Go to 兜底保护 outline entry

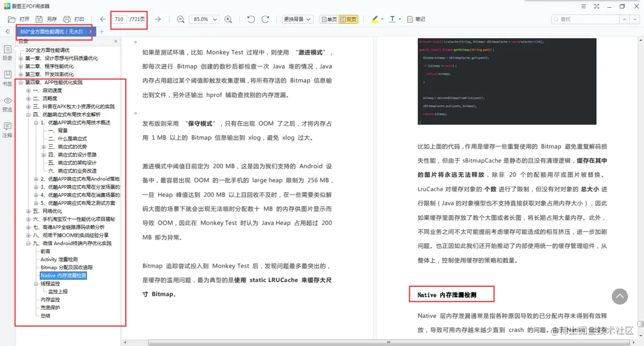pos(50,308)
